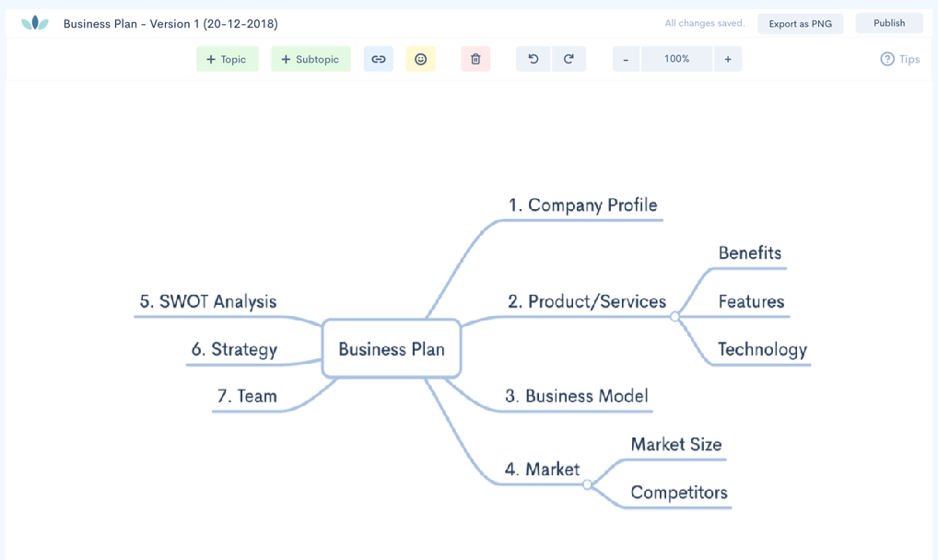Screen dimensions: 938x560
Task: Click the Benefits subtopic
Action: (x=748, y=252)
